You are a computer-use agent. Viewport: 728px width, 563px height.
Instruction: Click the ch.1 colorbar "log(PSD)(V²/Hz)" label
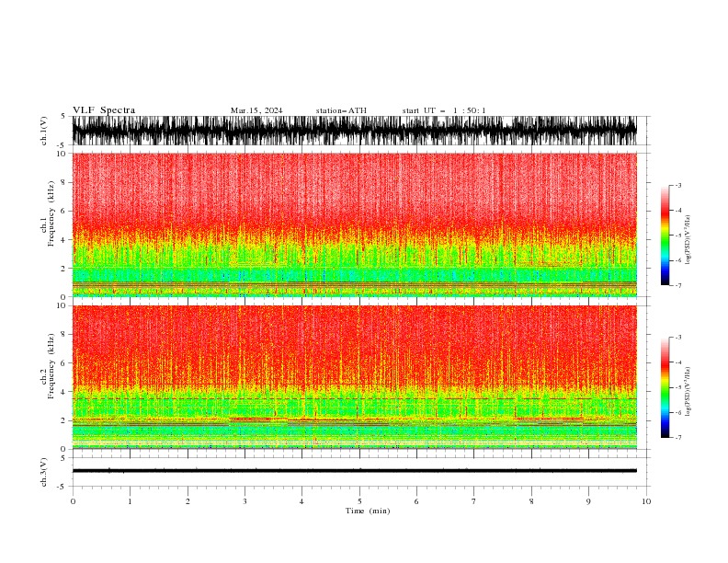pyautogui.click(x=688, y=240)
